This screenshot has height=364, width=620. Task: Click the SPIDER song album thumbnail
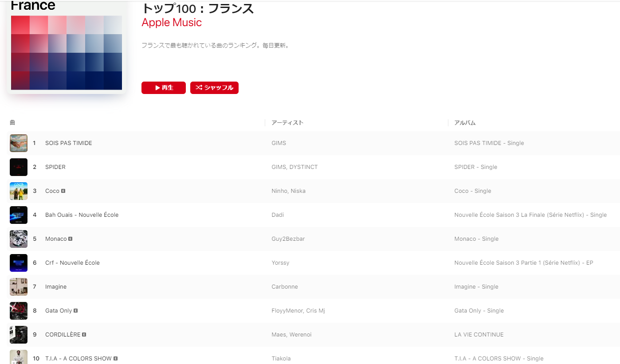(x=19, y=167)
